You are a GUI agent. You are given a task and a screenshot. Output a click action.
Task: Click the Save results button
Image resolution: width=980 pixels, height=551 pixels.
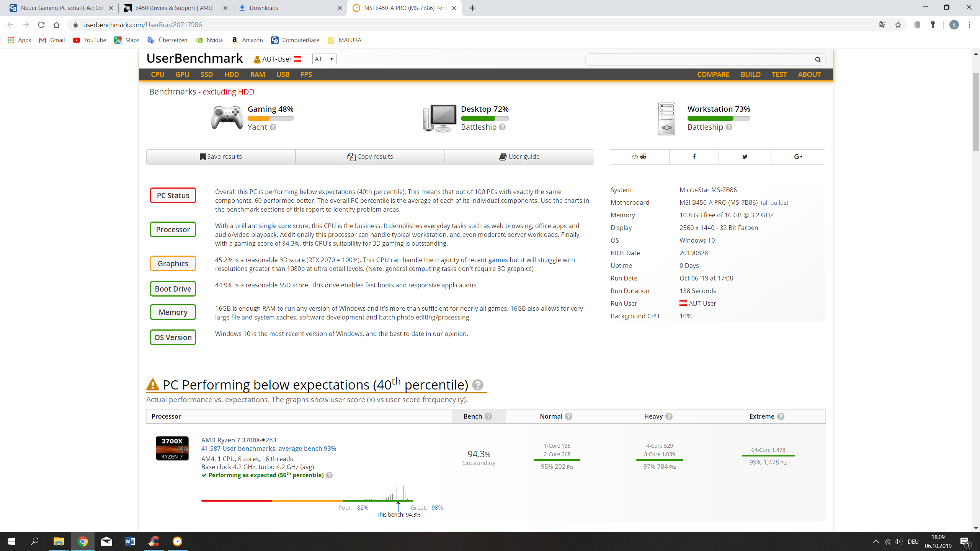220,156
